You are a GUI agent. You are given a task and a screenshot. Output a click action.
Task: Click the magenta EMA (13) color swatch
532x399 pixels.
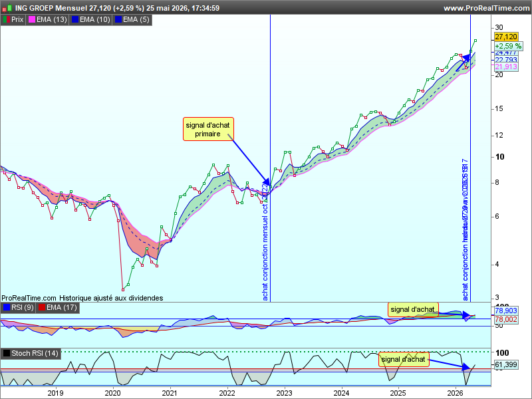[x=31, y=20]
